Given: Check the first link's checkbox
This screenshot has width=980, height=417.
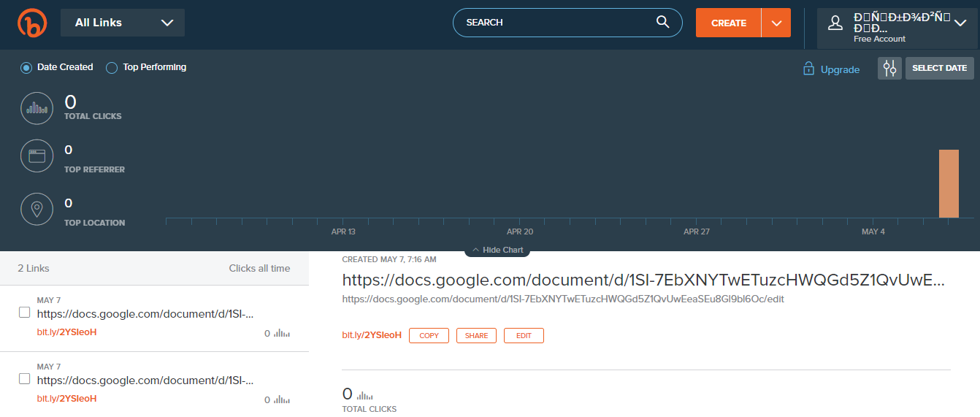Looking at the screenshot, I should click(24, 313).
